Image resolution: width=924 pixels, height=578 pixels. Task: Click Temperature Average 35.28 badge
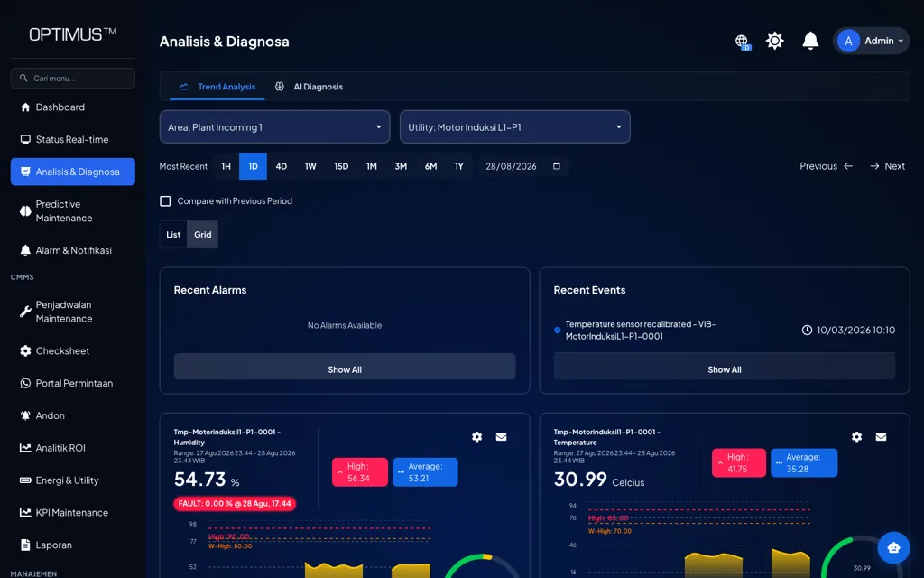click(804, 463)
